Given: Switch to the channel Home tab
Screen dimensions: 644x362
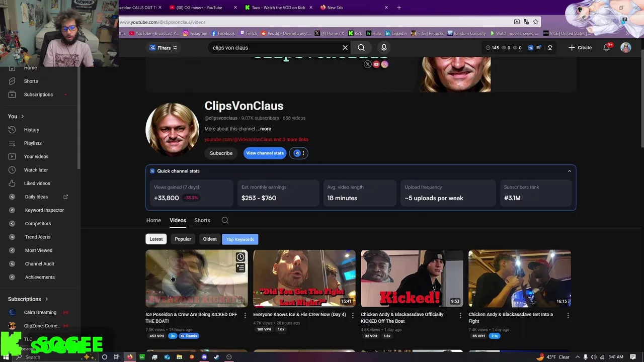Looking at the screenshot, I should point(153,220).
